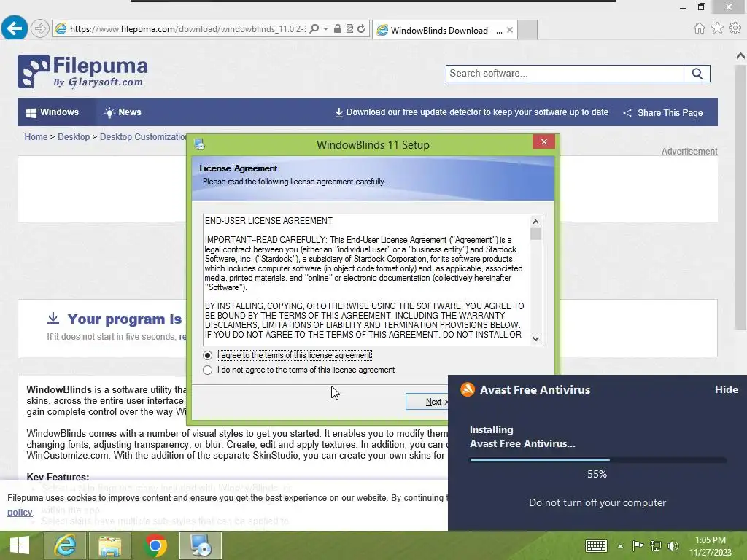Close the WindowBlinds Download tab

[510, 30]
